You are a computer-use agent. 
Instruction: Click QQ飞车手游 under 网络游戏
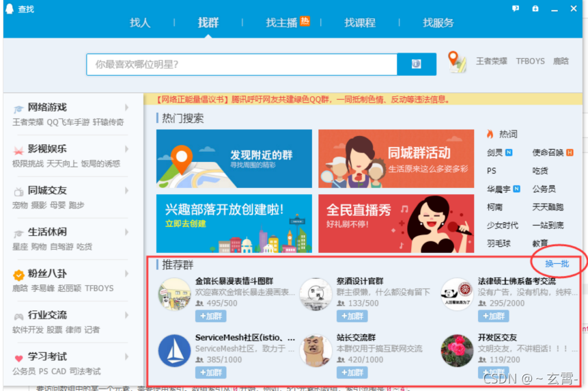pyautogui.click(x=68, y=122)
